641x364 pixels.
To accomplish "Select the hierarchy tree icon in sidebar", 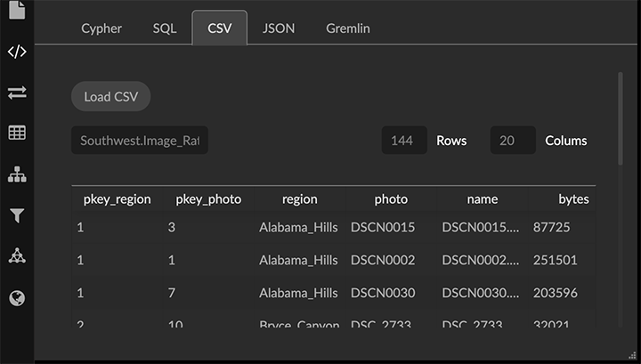I will click(x=17, y=174).
